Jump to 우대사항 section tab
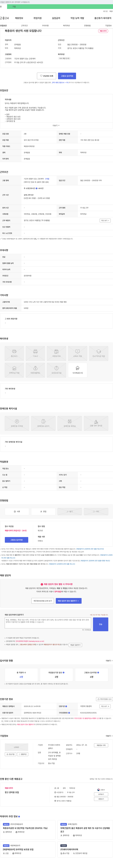This screenshot has width=113, height=868. point(45,26)
